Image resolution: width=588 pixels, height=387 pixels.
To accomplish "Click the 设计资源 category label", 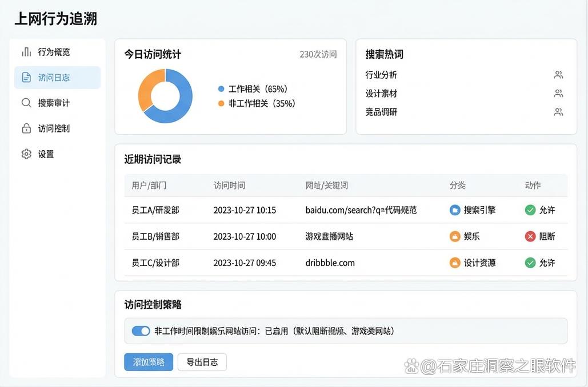I will (x=479, y=263).
